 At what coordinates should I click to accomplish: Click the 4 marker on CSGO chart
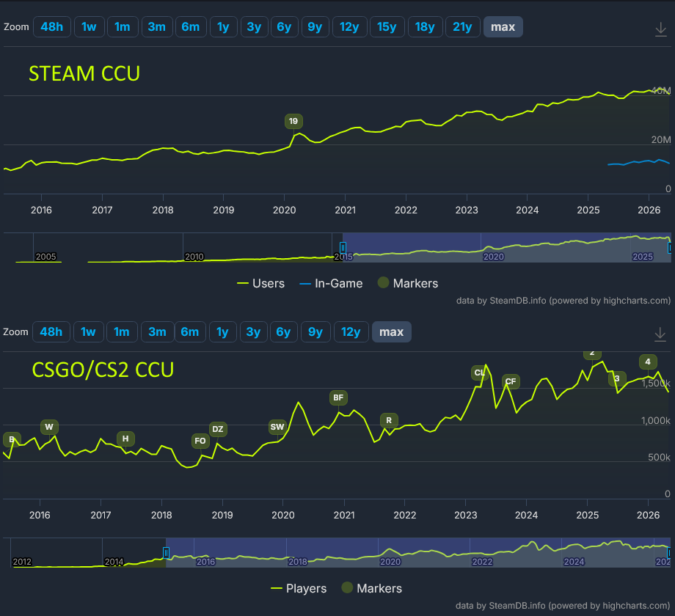point(648,362)
